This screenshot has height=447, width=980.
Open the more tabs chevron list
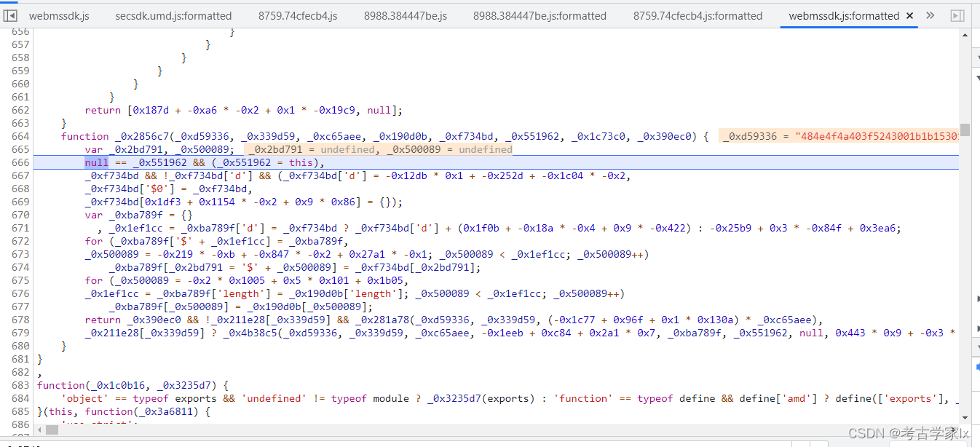pyautogui.click(x=930, y=15)
